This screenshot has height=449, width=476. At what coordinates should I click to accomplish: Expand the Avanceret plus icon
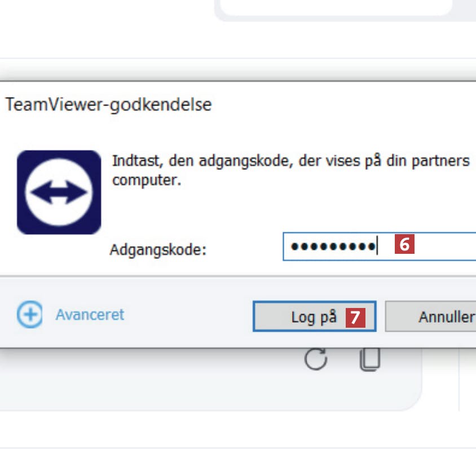(x=29, y=315)
